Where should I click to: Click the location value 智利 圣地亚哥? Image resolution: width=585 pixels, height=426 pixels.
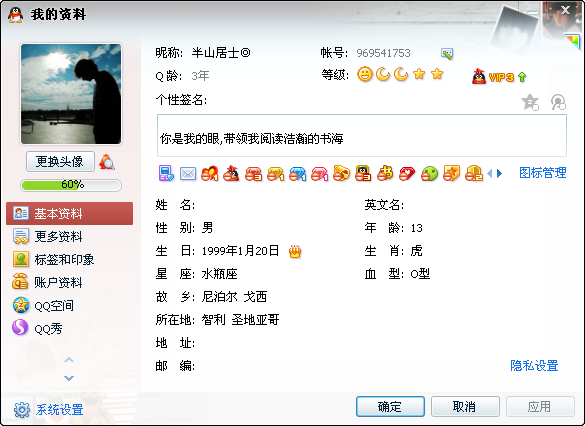240,320
